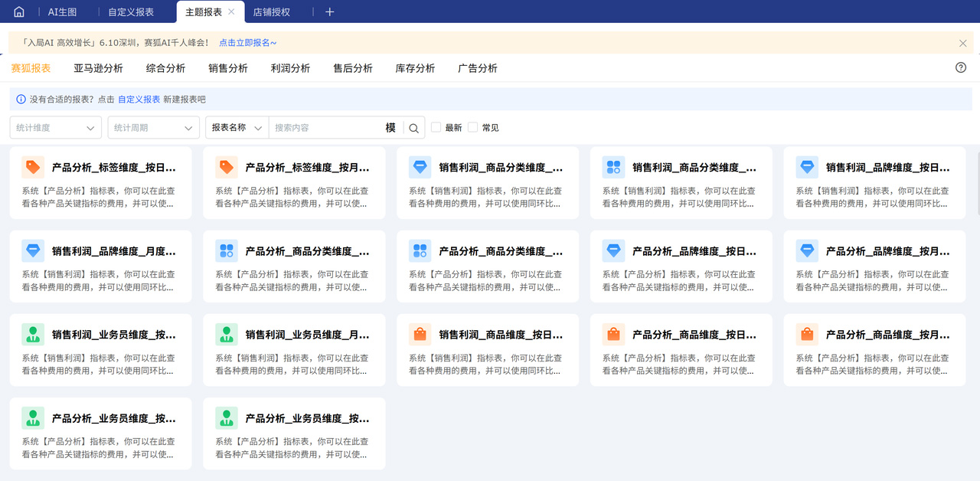Viewport: 980px width, 481px height.
Task: Click the tag icon of 产品分析_标签维度_按日
Action: coord(33,167)
